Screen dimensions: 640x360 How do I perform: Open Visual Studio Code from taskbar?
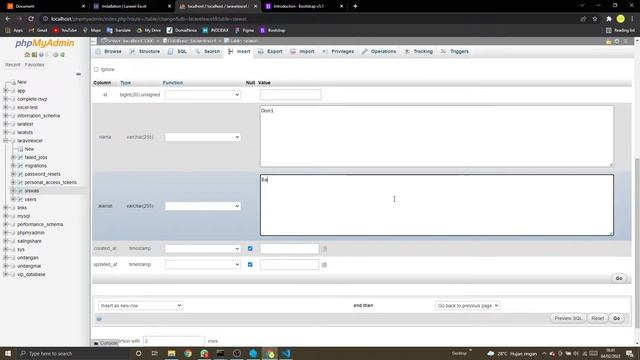click(286, 353)
